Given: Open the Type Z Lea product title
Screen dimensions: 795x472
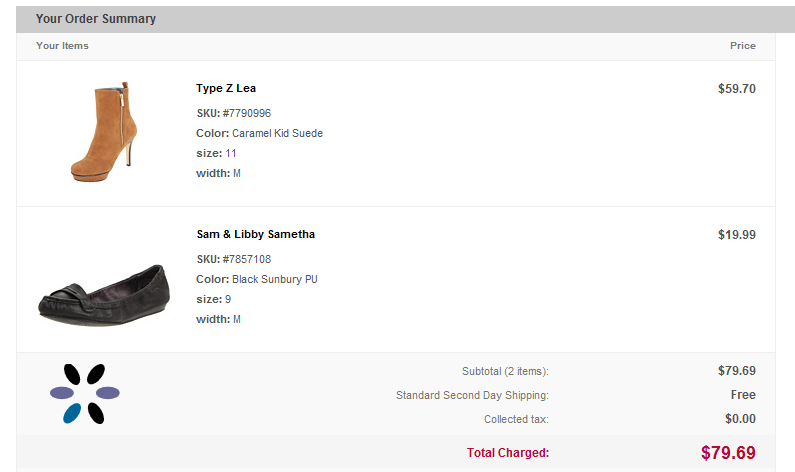Looking at the screenshot, I should click(226, 88).
